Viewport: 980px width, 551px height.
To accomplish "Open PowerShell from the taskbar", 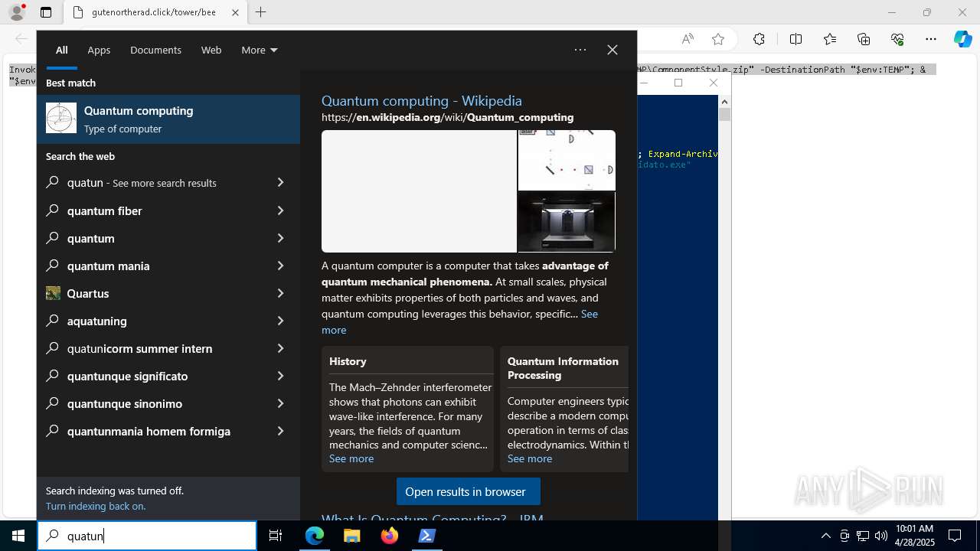I will coord(427,536).
